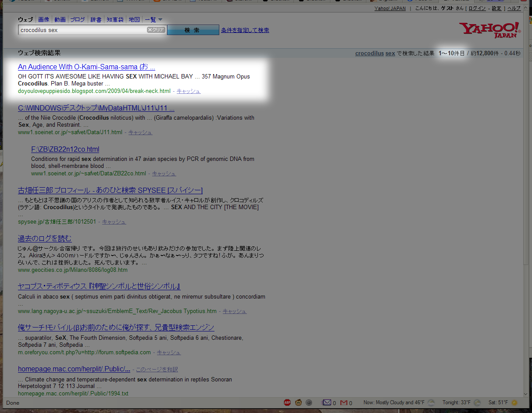Switch to ブログ blog search
This screenshot has height=413, width=532.
point(78,19)
